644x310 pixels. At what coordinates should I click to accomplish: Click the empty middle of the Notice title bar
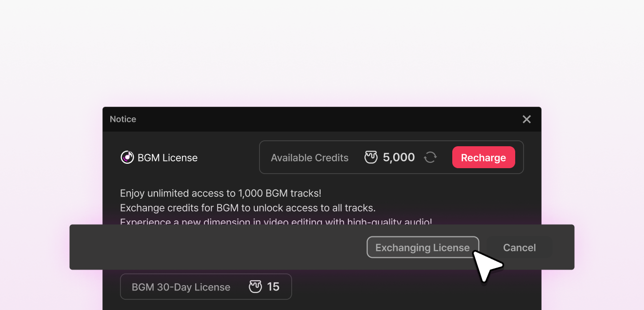pyautogui.click(x=322, y=119)
